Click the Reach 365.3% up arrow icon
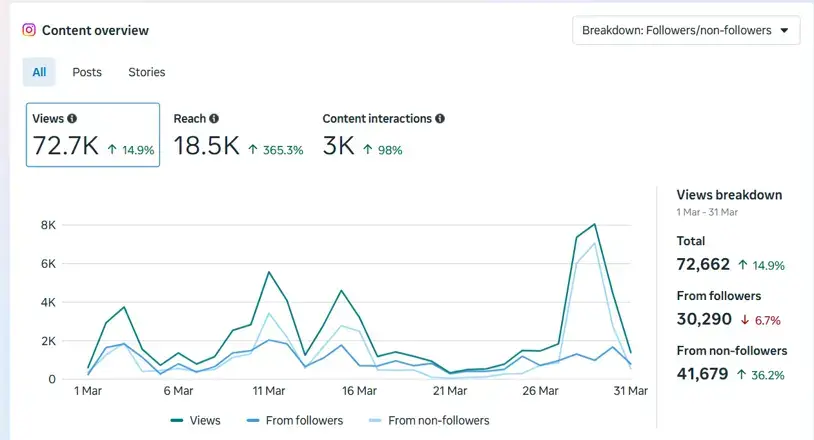Image resolution: width=814 pixels, height=440 pixels. click(253, 149)
